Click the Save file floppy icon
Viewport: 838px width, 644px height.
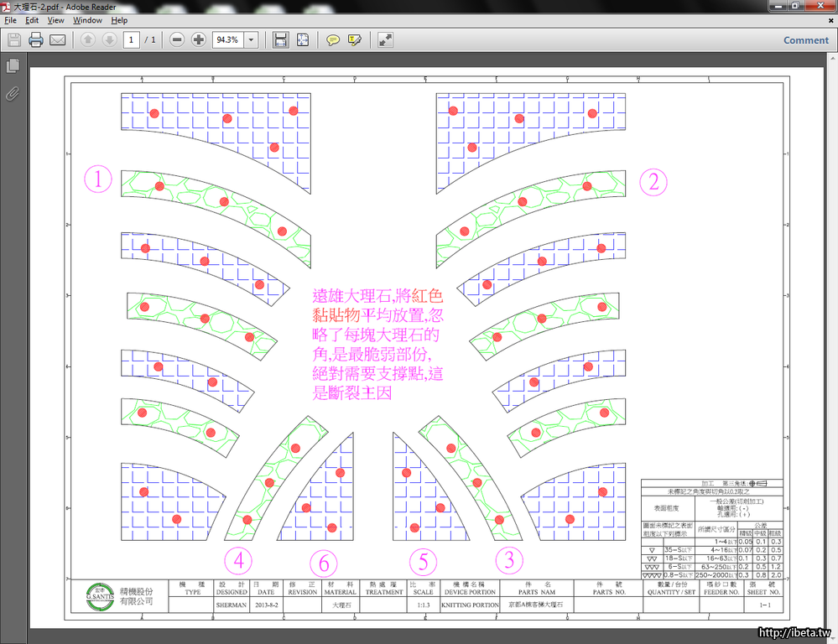(13, 39)
